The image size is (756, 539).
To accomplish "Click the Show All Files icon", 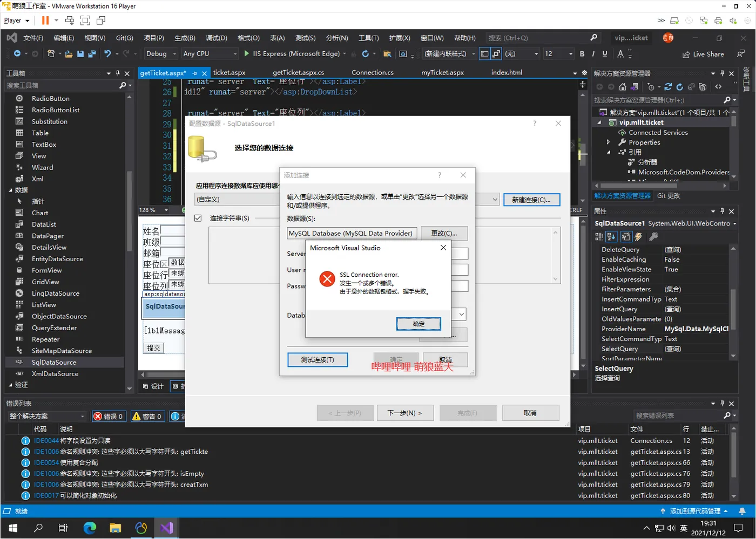I will 703,87.
